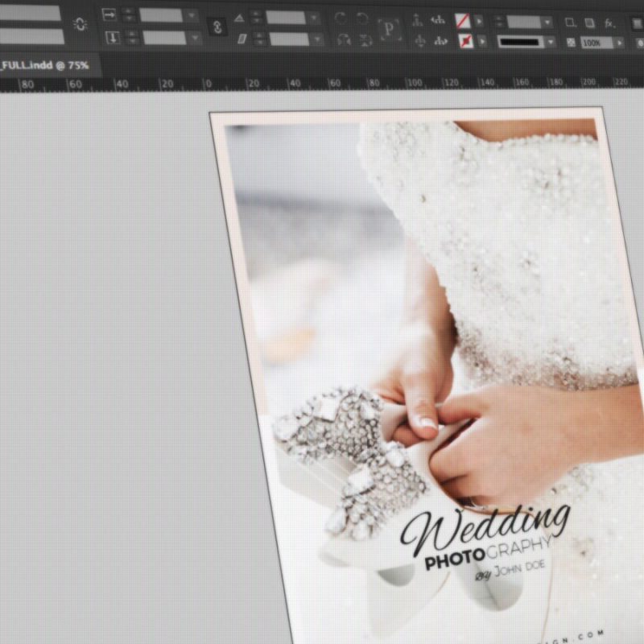Click the Width field in control panel
The height and width of the screenshot is (644, 644).
point(30,13)
